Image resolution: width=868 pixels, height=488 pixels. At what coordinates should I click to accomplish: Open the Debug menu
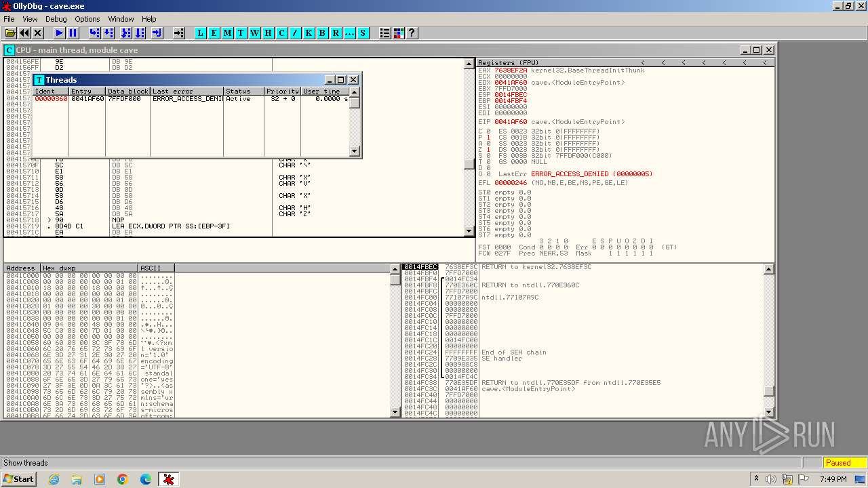click(x=56, y=19)
